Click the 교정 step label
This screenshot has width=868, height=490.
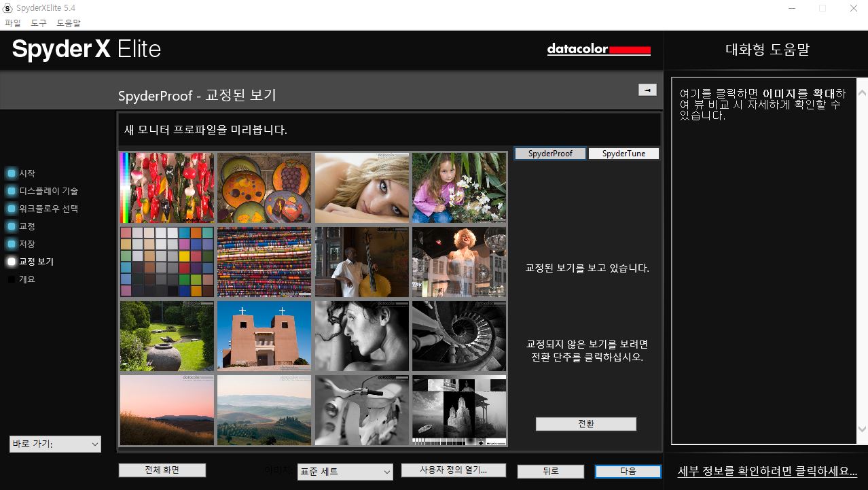tap(27, 226)
